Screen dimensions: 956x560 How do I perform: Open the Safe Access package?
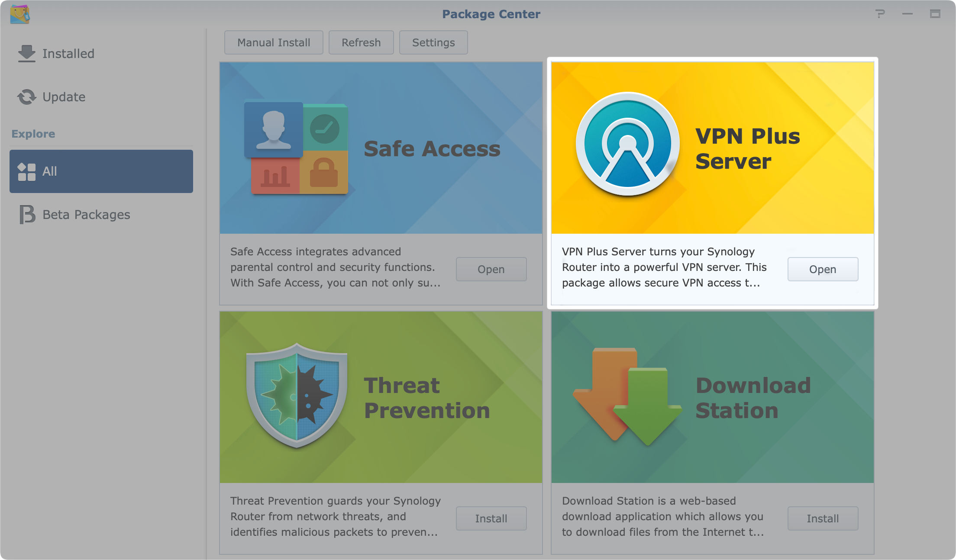tap(491, 269)
